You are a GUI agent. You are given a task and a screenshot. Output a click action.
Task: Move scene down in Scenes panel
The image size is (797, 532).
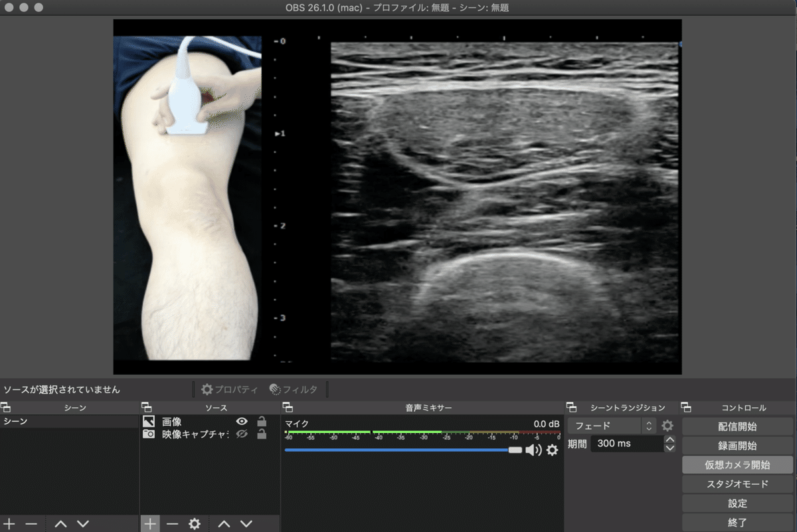tap(83, 524)
